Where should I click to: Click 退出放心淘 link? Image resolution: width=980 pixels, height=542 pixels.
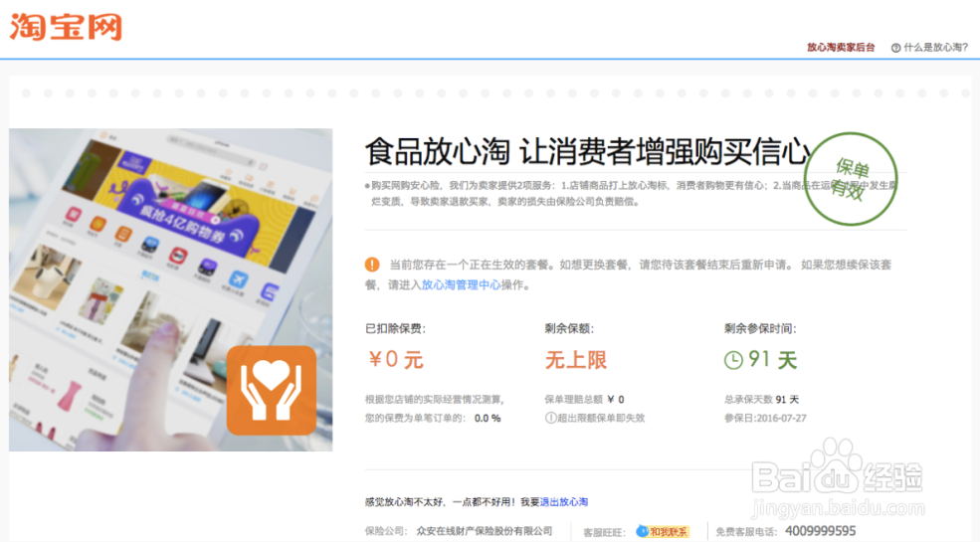coord(564,502)
